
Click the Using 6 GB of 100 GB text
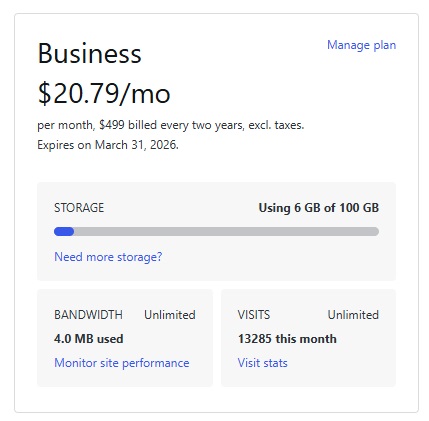[x=319, y=208]
